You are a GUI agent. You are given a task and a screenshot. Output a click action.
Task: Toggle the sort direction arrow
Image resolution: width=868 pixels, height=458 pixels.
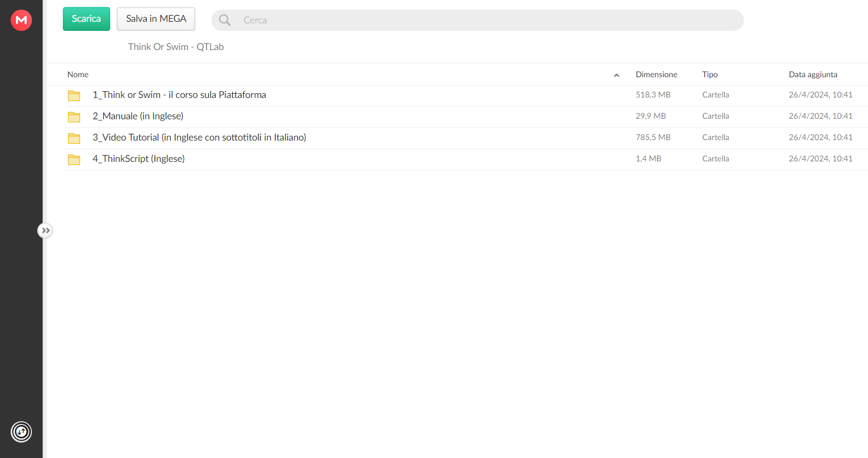pyautogui.click(x=617, y=75)
